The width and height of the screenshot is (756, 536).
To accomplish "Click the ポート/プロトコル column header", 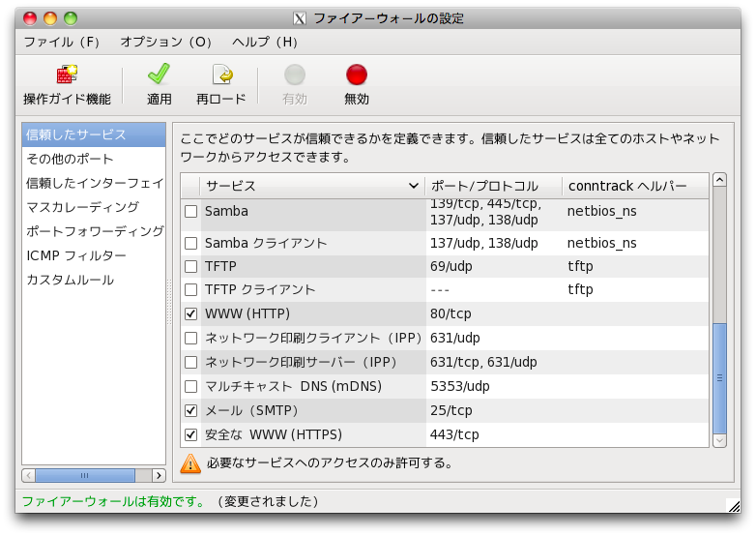I will 493,186.
